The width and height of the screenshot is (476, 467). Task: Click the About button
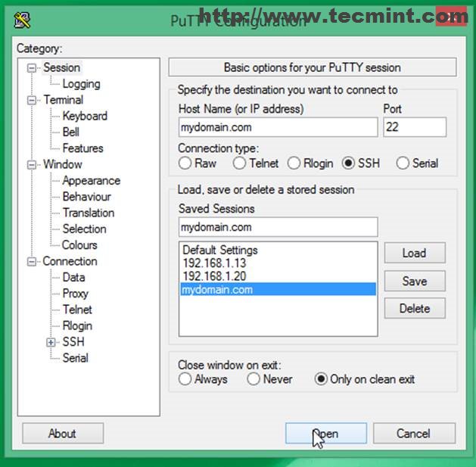[x=63, y=433]
